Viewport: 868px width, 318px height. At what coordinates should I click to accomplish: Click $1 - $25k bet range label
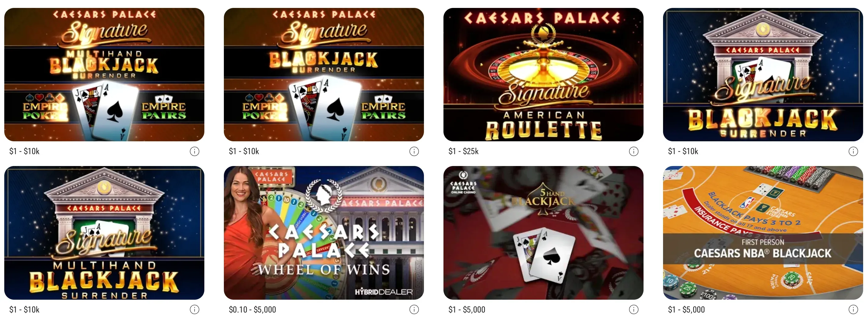[463, 151]
